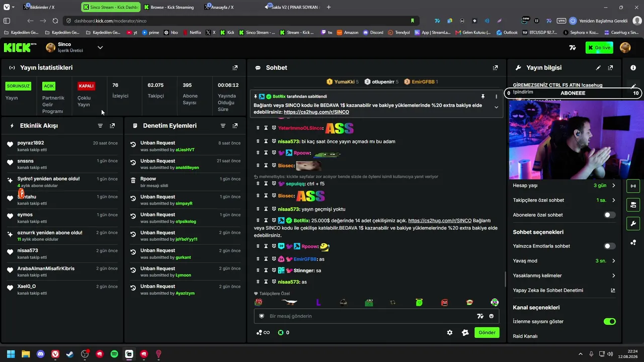Click the chat scrollbar thumb

point(506,279)
